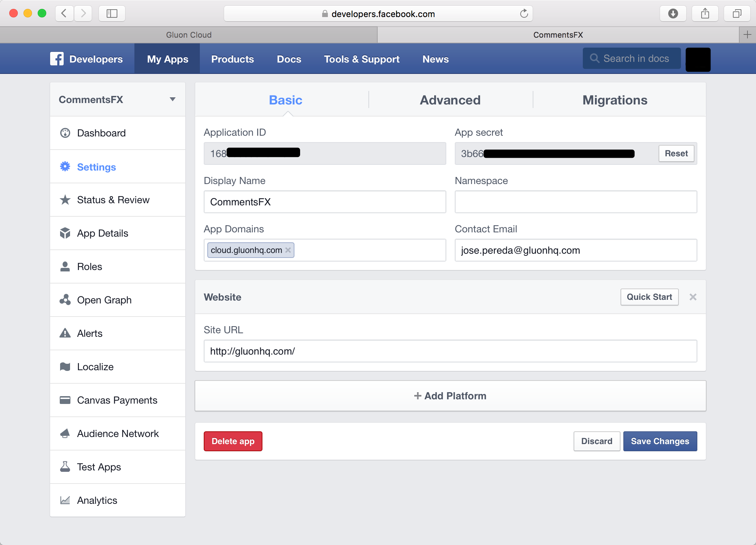Image resolution: width=756 pixels, height=545 pixels.
Task: Show all tabs overview icon
Action: coord(737,14)
